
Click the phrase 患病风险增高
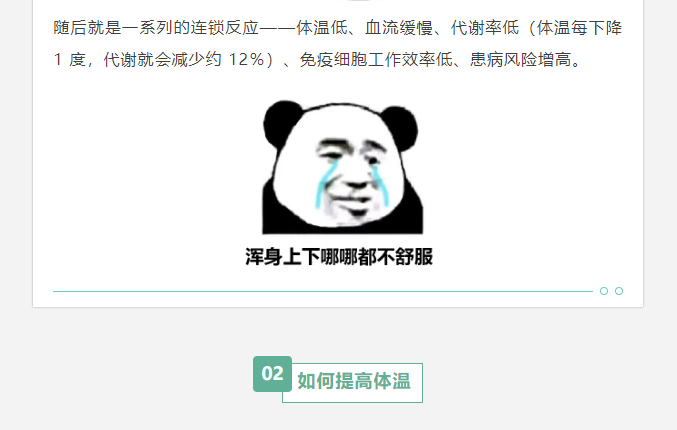tap(520, 60)
